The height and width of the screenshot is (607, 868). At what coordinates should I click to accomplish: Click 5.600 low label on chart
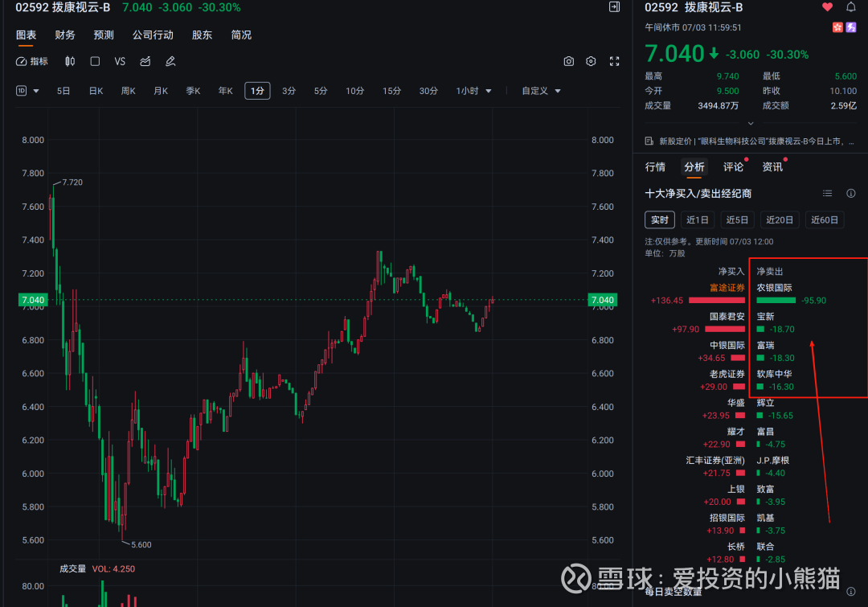click(141, 545)
